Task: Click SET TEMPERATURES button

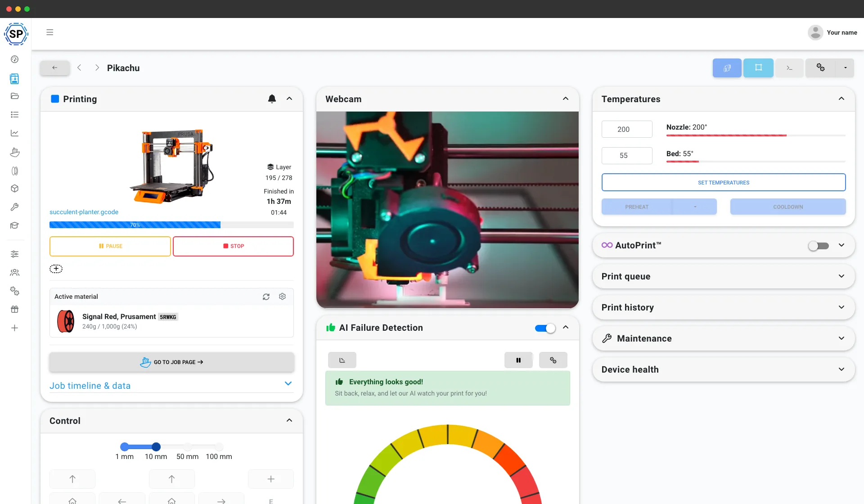Action: [x=724, y=182]
